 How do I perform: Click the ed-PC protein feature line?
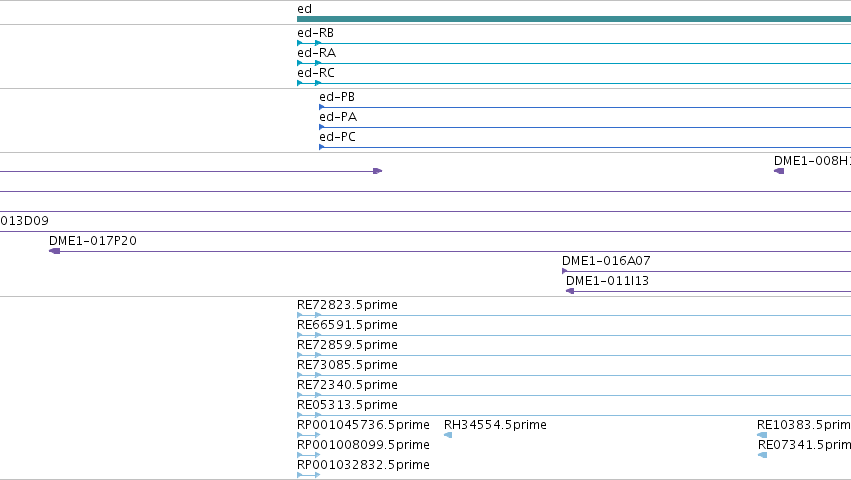click(x=585, y=147)
